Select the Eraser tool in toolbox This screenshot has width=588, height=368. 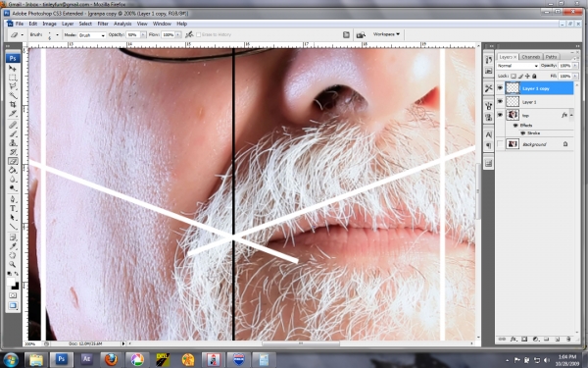coord(13,161)
